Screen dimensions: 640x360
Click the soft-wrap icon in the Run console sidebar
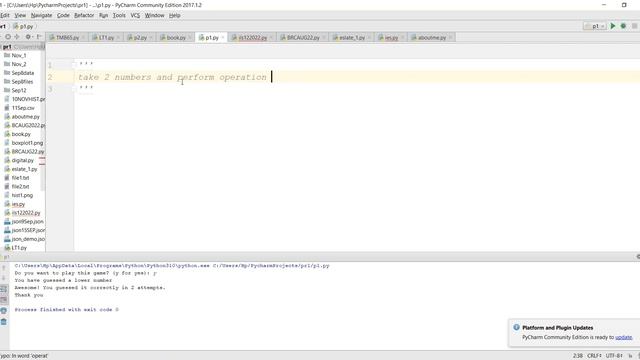coord(4,289)
